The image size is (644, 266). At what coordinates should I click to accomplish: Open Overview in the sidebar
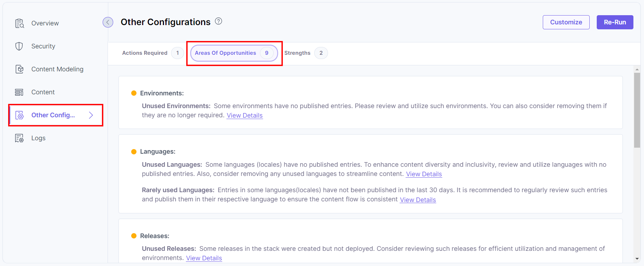[45, 23]
